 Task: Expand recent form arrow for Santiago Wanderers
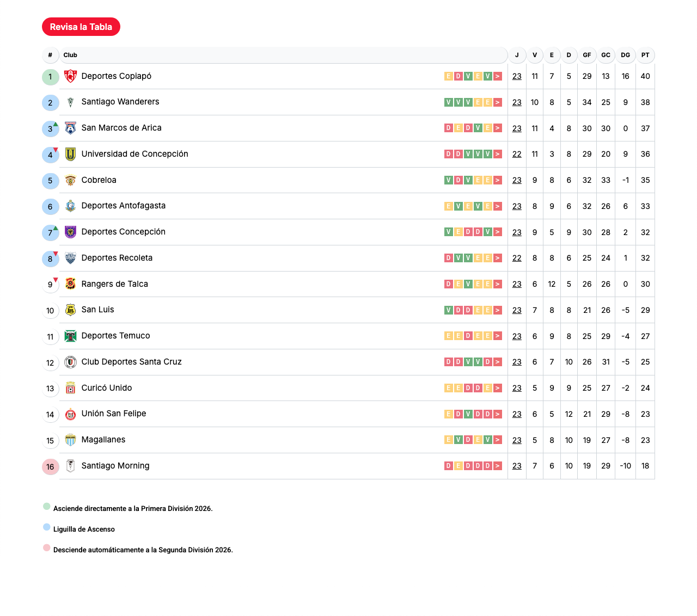[x=498, y=102]
